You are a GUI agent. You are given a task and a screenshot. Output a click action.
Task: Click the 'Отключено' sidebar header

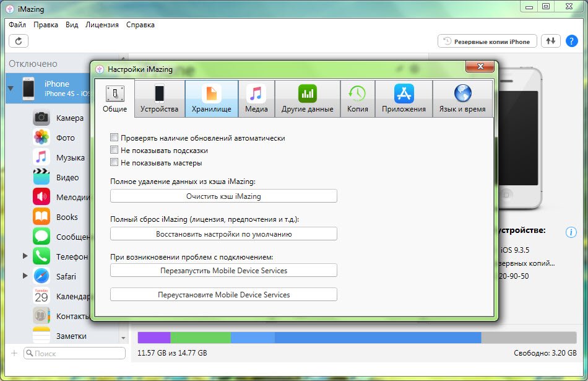pos(33,64)
